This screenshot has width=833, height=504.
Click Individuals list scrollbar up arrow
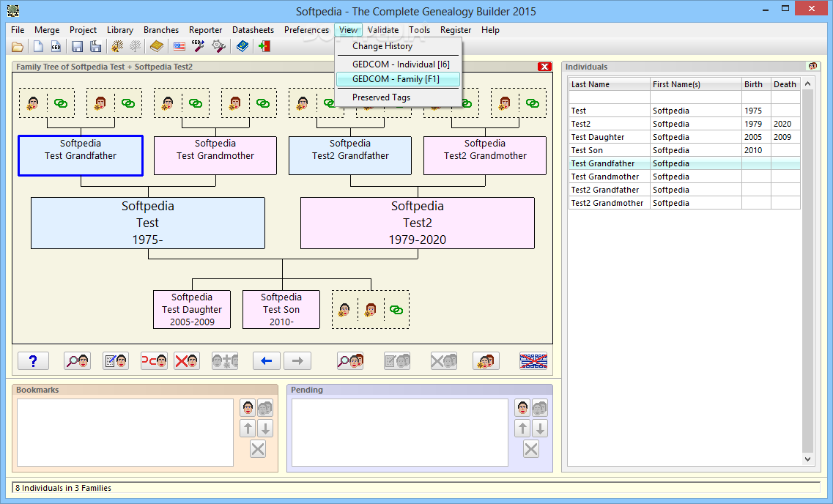pos(807,84)
